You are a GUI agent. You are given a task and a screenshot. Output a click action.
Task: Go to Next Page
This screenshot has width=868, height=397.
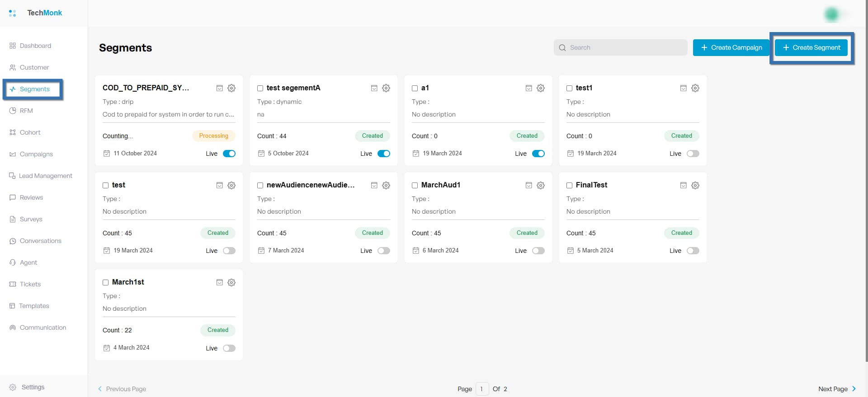click(837, 389)
